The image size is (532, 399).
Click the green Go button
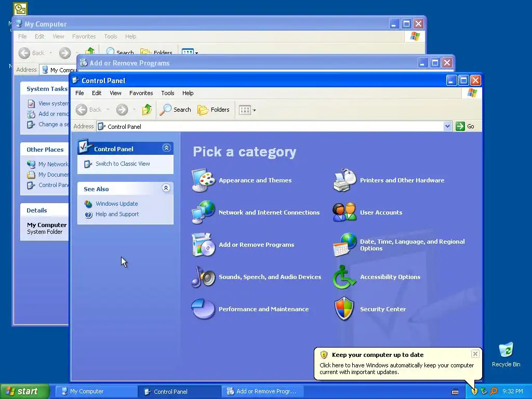(465, 126)
